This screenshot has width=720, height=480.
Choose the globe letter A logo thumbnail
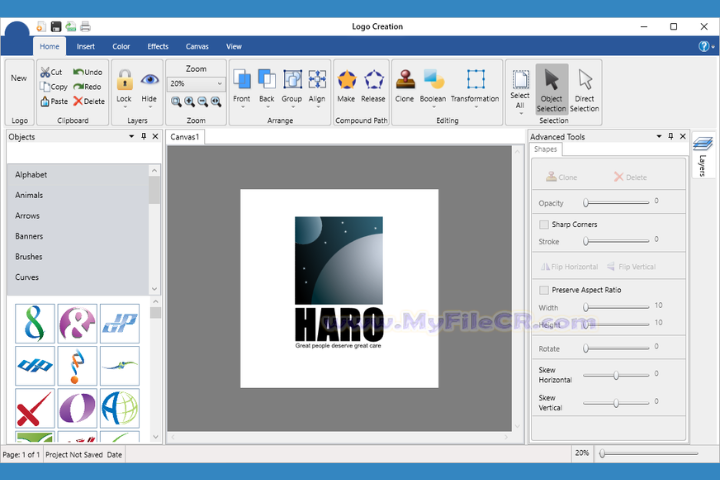coord(120,408)
